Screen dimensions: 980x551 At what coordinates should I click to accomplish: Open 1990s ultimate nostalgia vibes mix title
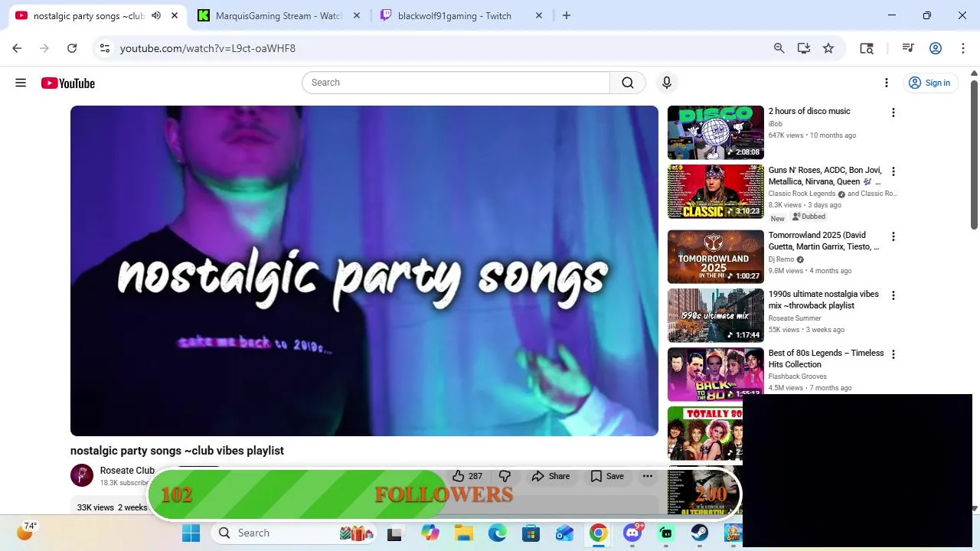point(824,300)
